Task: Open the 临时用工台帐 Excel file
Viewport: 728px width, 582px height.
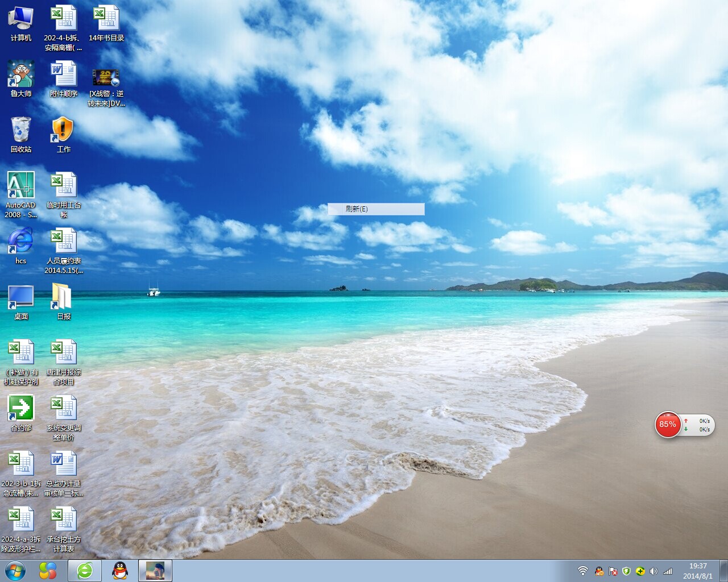Action: tap(64, 196)
